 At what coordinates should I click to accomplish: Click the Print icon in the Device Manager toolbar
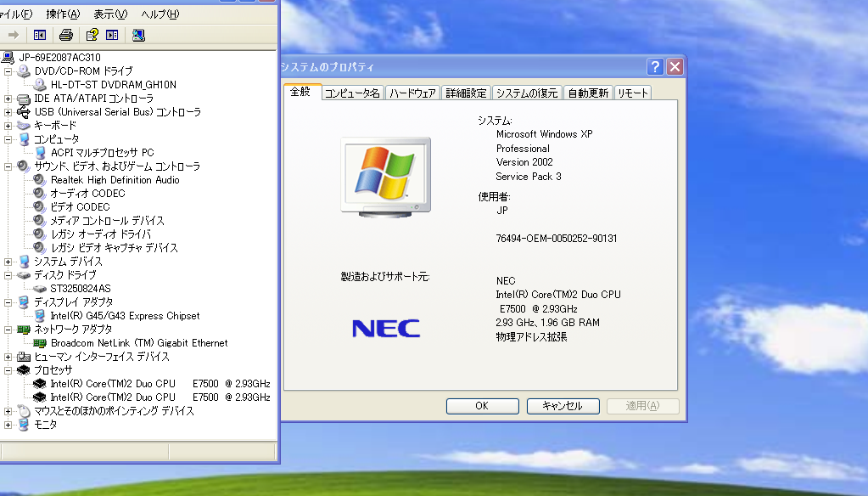(x=65, y=35)
